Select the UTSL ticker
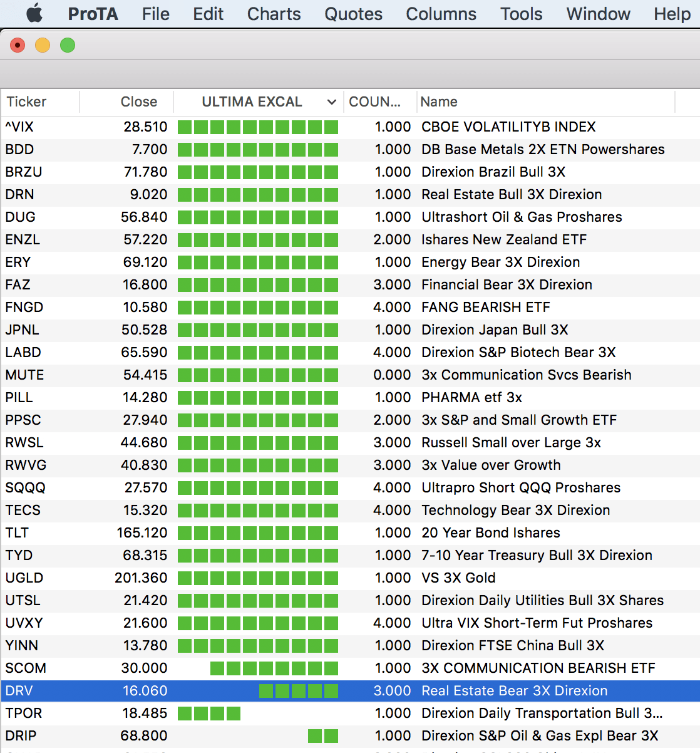This screenshot has width=700, height=753. [23, 600]
